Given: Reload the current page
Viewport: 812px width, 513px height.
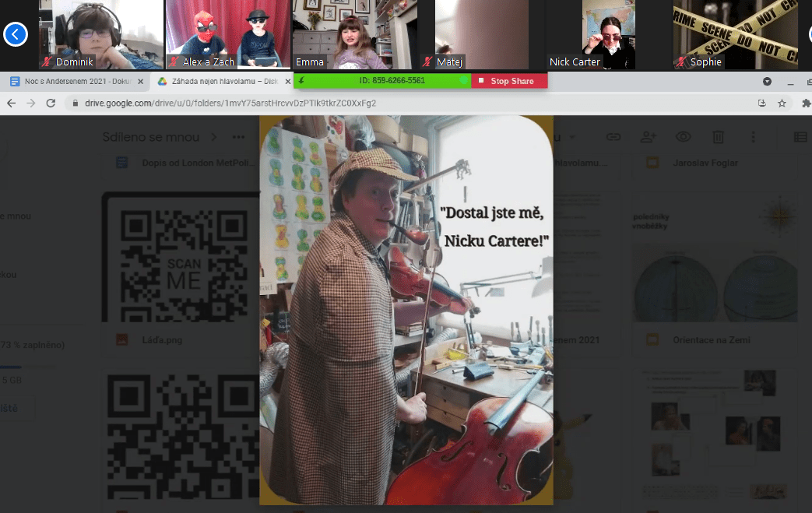Looking at the screenshot, I should tap(51, 103).
